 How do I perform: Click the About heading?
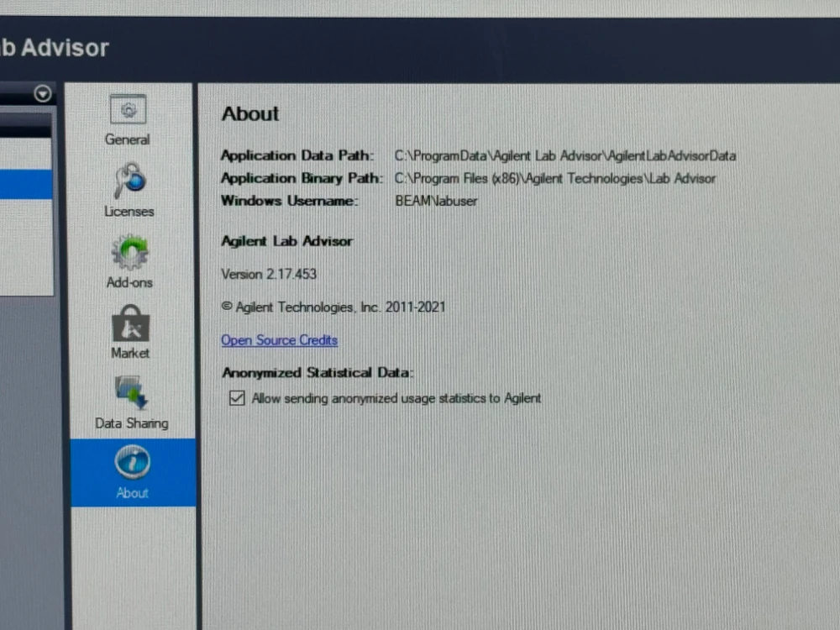pos(250,113)
